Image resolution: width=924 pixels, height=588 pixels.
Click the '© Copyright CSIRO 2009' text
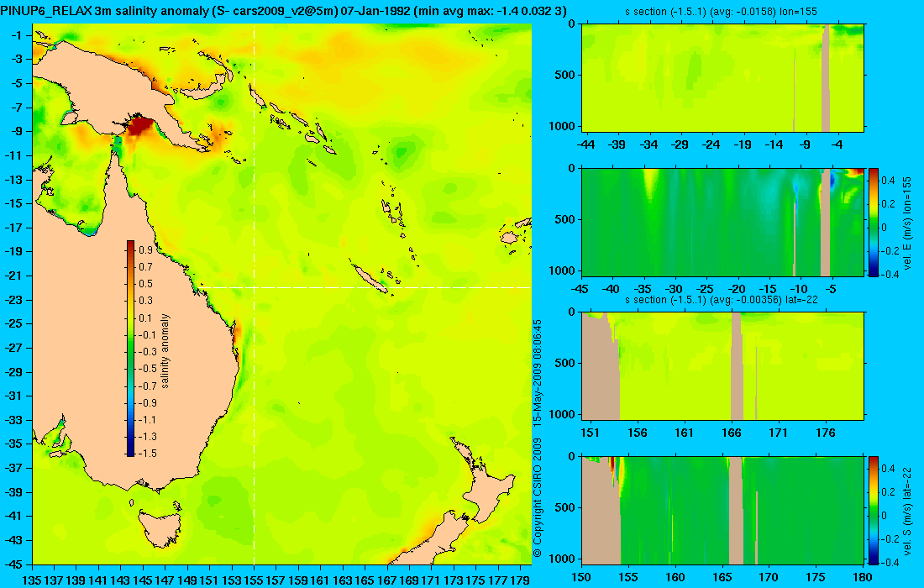click(537, 498)
